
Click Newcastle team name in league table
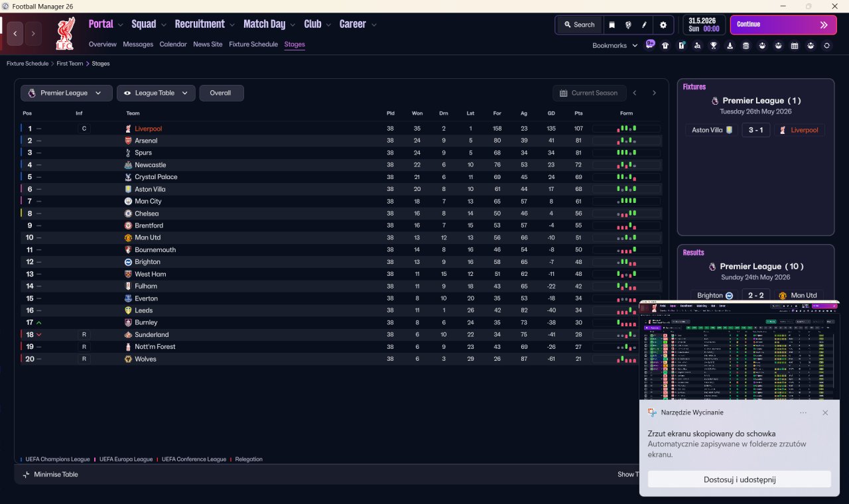coord(151,165)
